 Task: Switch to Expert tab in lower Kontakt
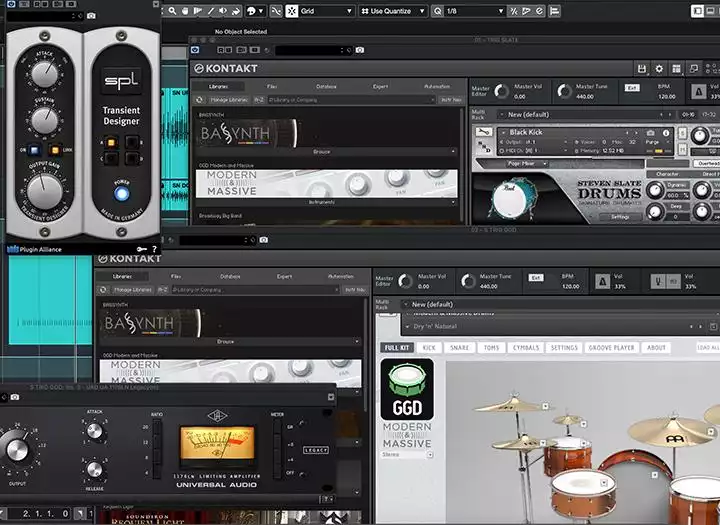coord(284,277)
